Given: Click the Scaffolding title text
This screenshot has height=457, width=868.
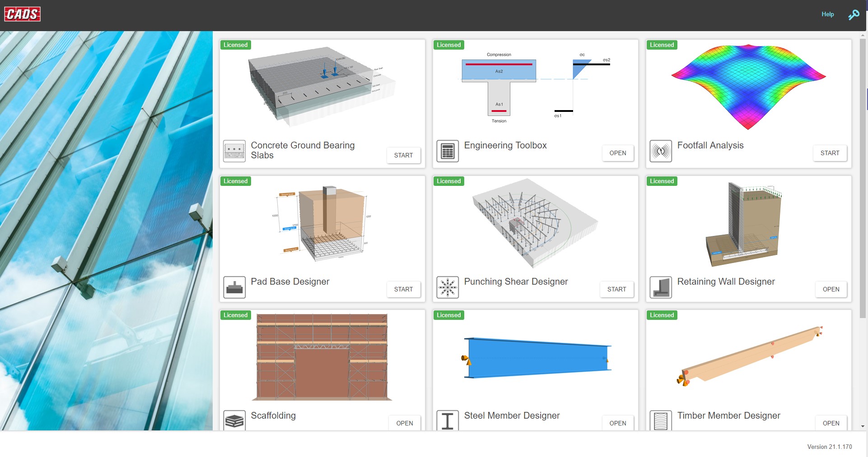Looking at the screenshot, I should pos(273,415).
